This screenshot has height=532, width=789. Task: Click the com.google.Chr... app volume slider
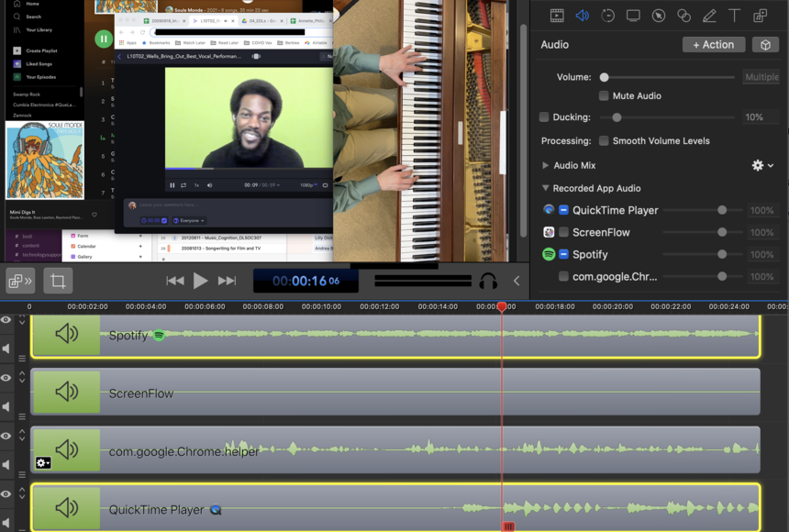coord(722,276)
